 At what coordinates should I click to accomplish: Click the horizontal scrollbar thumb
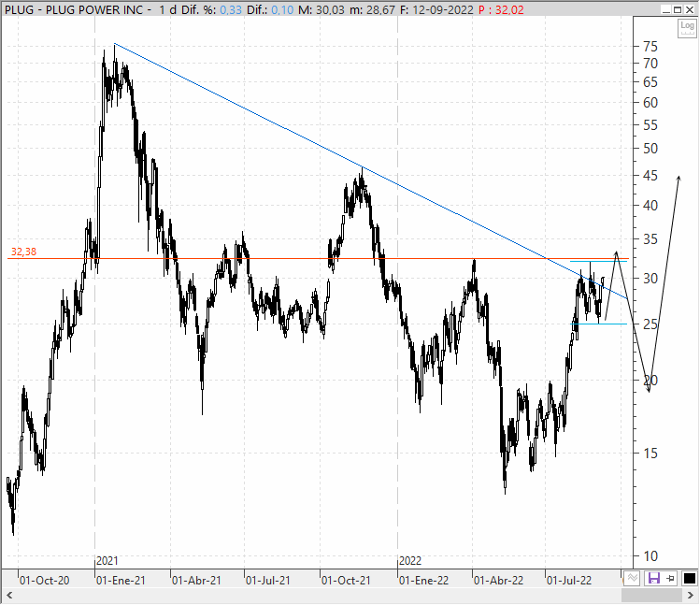tap(652, 595)
